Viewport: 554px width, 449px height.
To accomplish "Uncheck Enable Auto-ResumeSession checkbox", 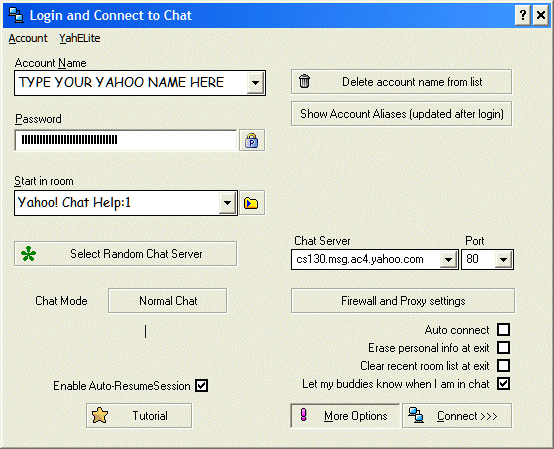I will [202, 385].
